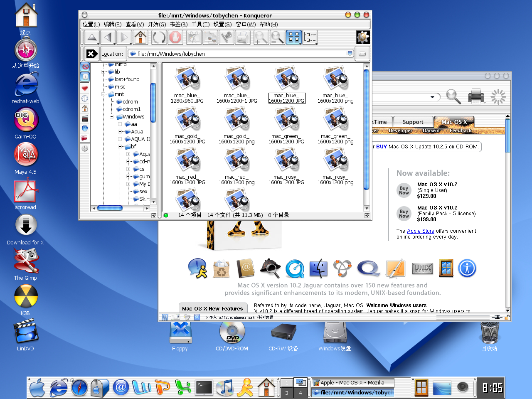The image size is (532, 399).
Task: Click the Cut scissors icon in Konqueror
Action: [x=194, y=38]
